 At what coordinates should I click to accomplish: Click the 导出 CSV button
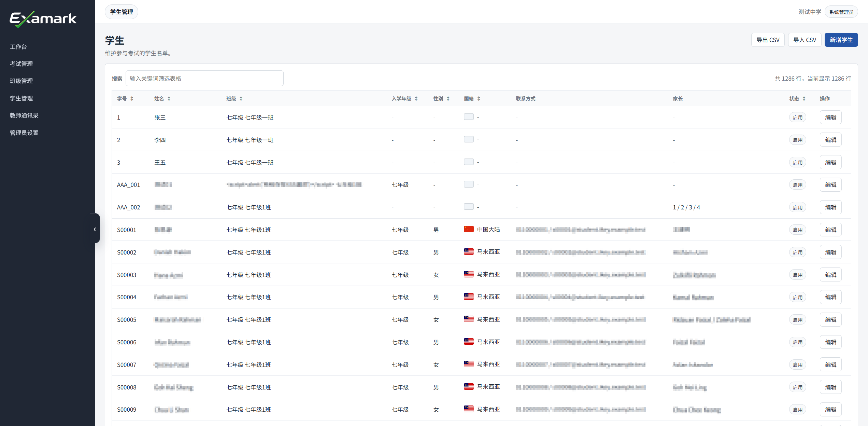coord(768,40)
